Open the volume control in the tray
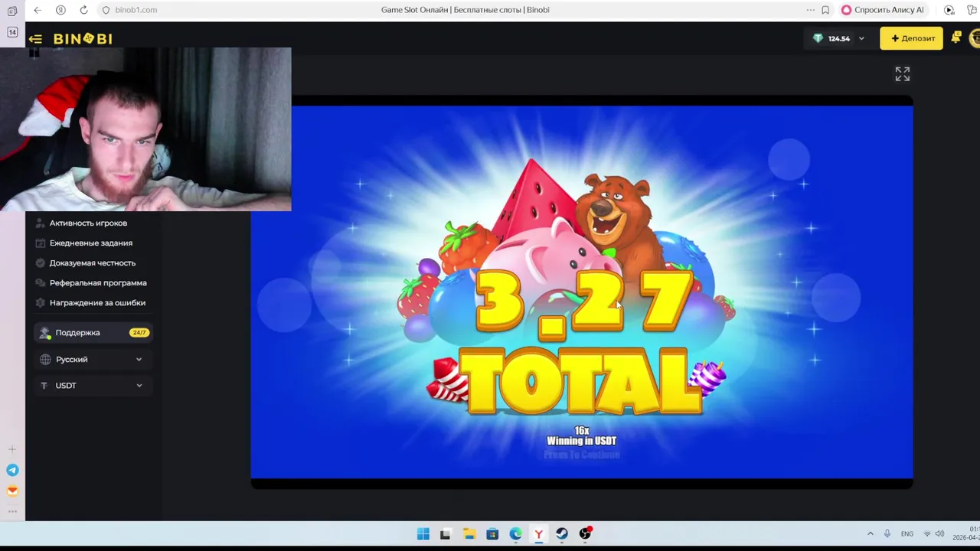This screenshot has width=980, height=551. (939, 533)
